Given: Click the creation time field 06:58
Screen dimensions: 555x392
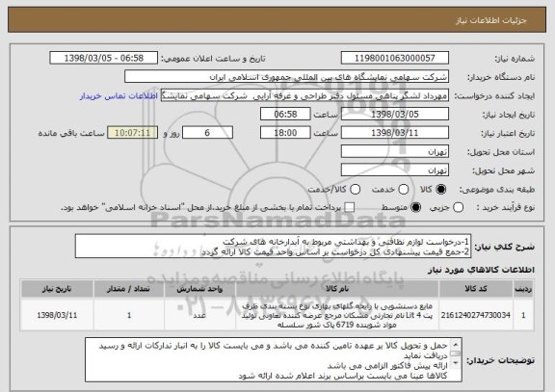Looking at the screenshot, I should click(x=285, y=115).
